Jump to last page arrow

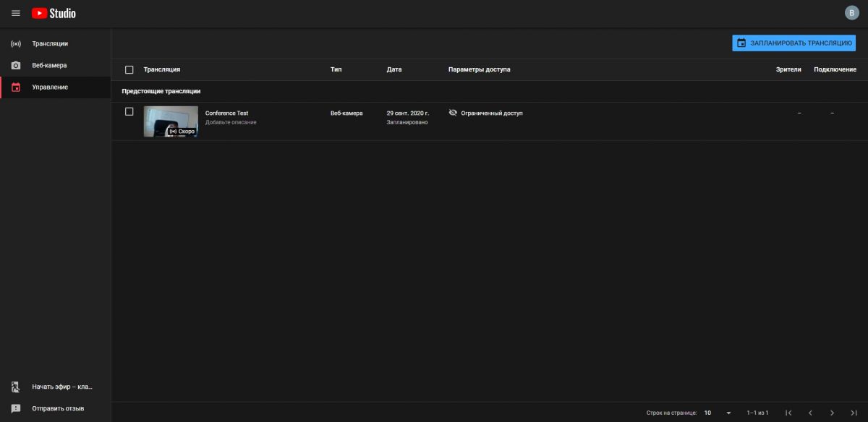854,413
